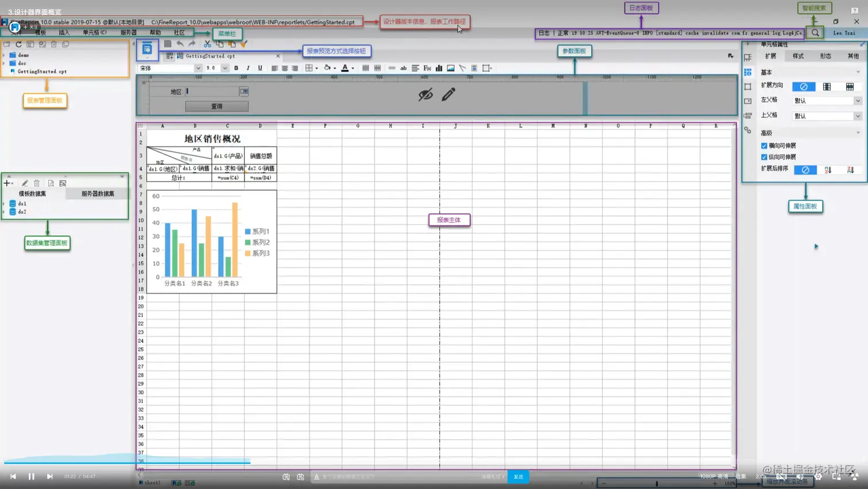
Task: Click the 发送 send button
Action: (518, 476)
